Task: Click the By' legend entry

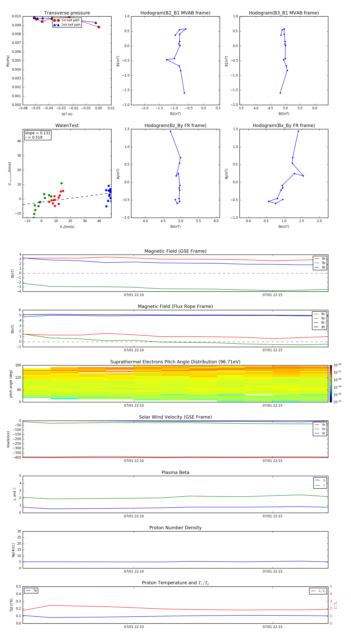Action: [x=320, y=318]
